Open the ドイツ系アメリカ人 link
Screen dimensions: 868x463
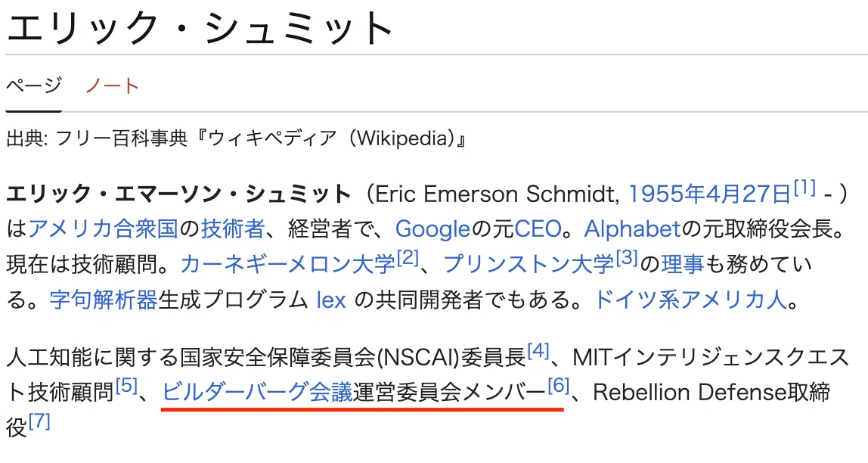coord(690,300)
